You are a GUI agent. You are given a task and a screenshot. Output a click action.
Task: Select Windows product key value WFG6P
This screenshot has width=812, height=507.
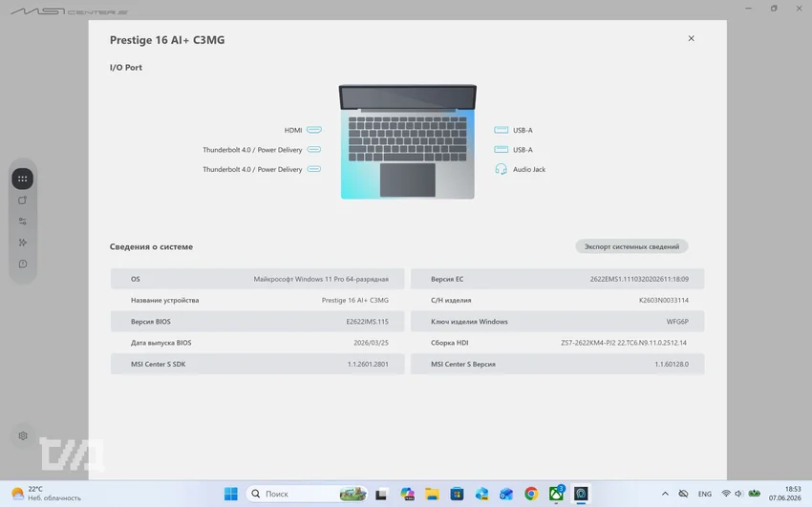click(677, 321)
